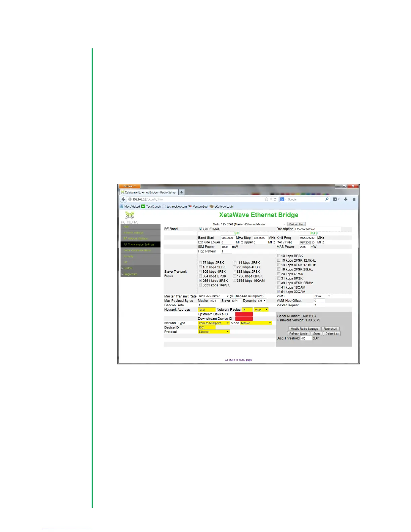Click the reload page icon
This screenshot has height=532, width=411.
click(x=275, y=199)
